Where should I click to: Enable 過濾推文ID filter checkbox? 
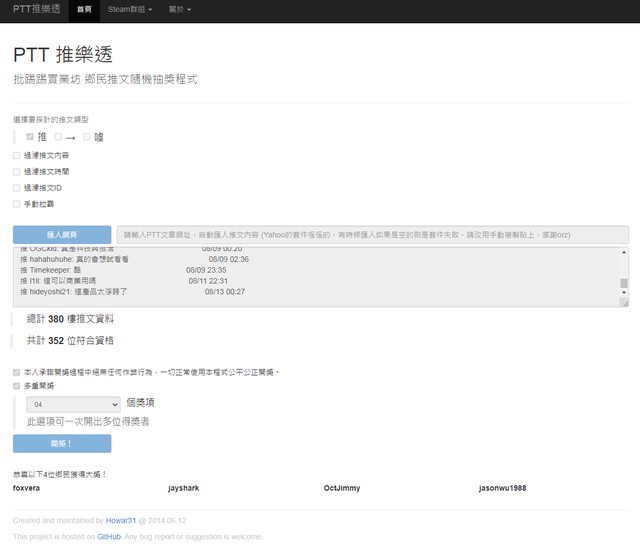(16, 188)
